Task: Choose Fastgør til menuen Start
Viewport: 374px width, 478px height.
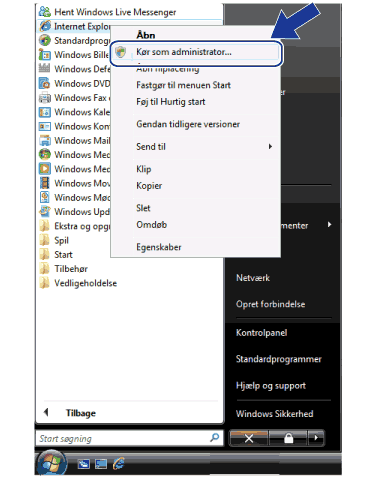Action: (x=183, y=85)
